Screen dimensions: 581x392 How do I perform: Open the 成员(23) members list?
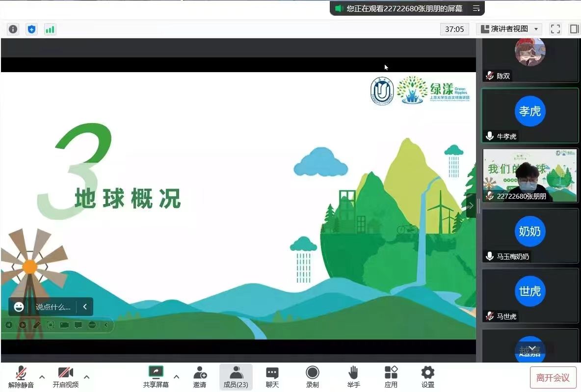coord(236,377)
